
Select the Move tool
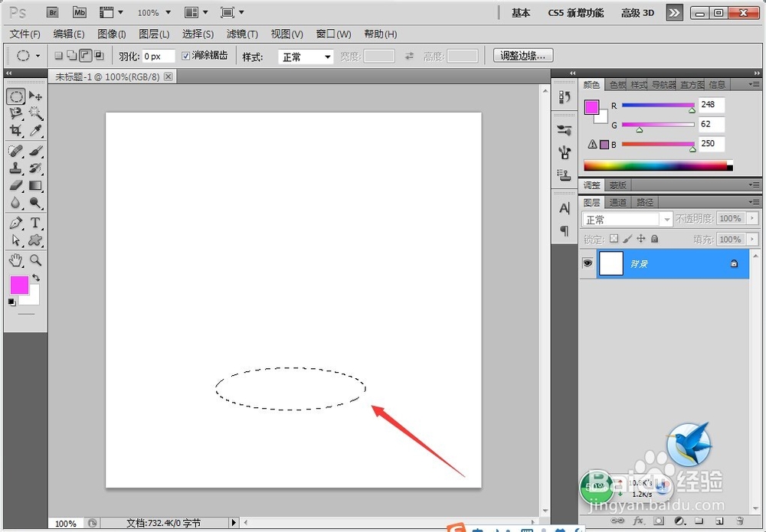pos(35,96)
